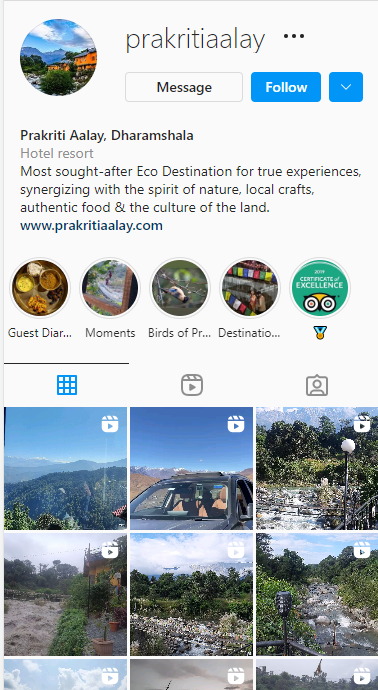Image resolution: width=378 pixels, height=690 pixels.
Task: Open the Guest Diaries story highlight
Action: [x=40, y=288]
